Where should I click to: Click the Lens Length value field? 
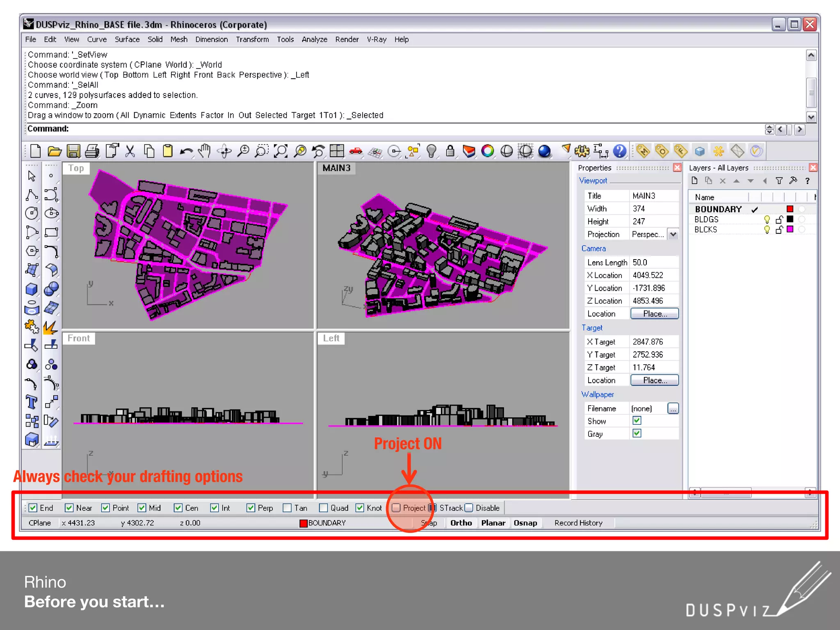pyautogui.click(x=654, y=262)
